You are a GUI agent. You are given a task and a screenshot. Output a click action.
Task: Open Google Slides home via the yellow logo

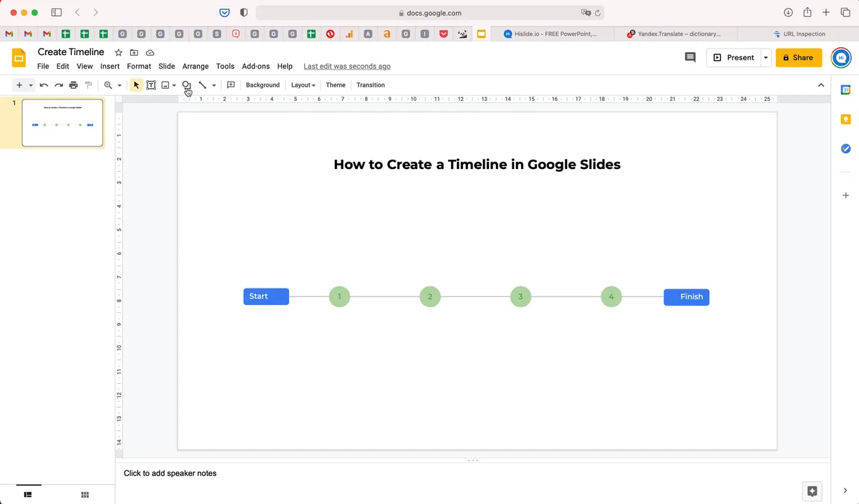pos(19,57)
